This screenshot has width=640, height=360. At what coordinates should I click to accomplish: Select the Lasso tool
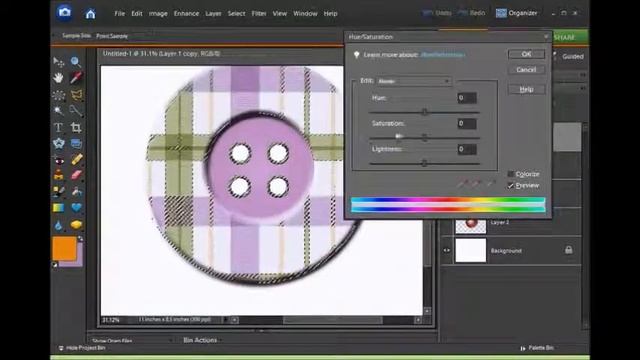click(x=76, y=95)
